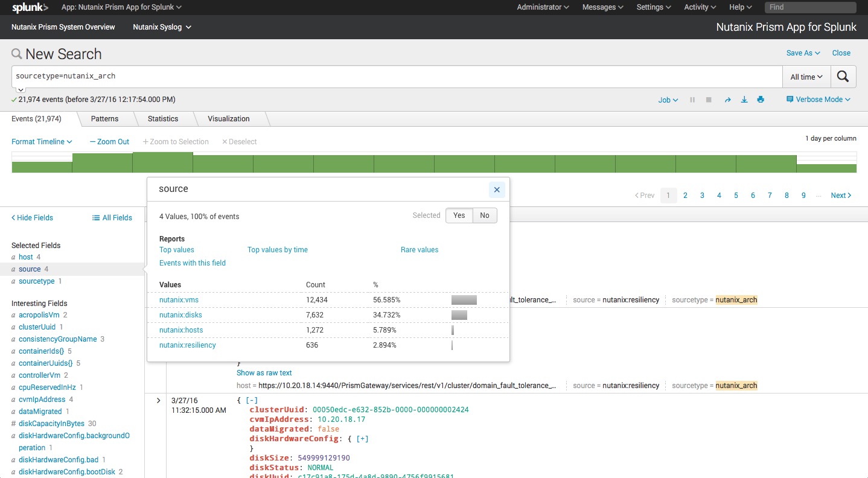The image size is (868, 478).
Task: Open the Verbose Mode dropdown
Action: [818, 100]
